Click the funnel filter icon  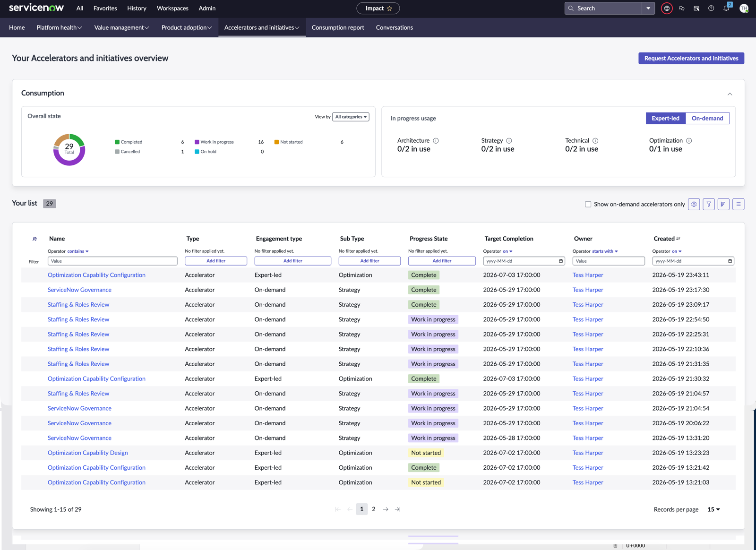point(709,204)
